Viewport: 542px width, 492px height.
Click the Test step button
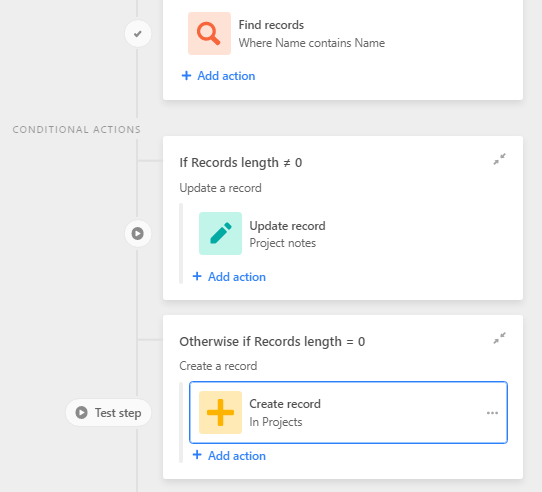click(x=109, y=412)
